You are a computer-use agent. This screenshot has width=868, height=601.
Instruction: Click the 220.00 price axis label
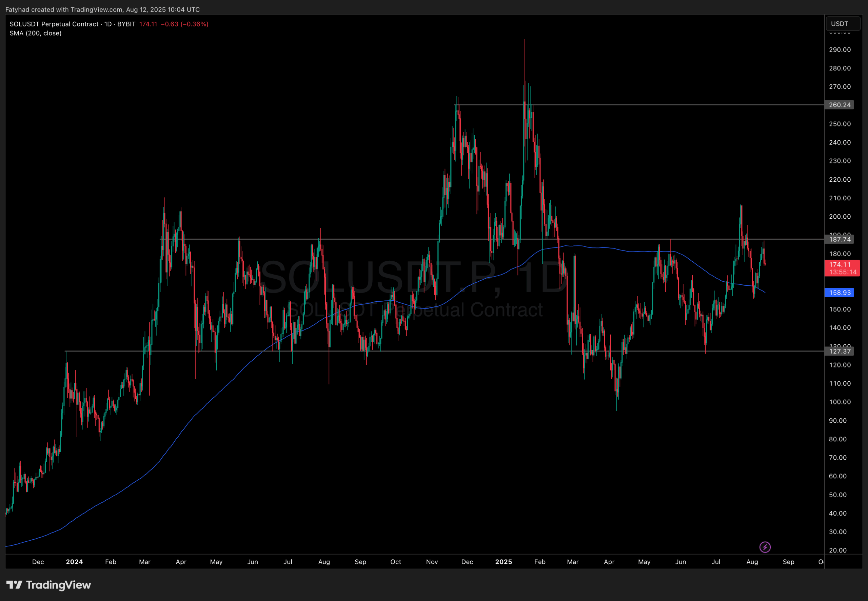(840, 180)
